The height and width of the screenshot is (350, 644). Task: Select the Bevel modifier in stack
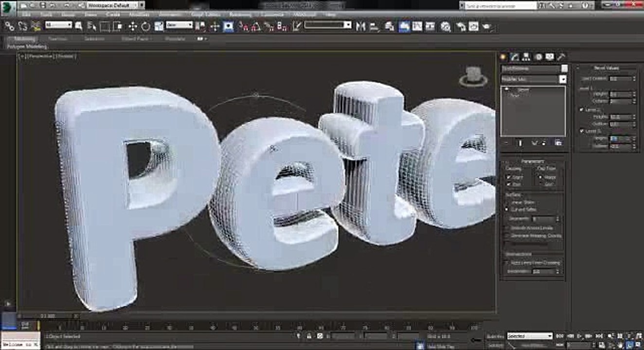click(x=523, y=90)
